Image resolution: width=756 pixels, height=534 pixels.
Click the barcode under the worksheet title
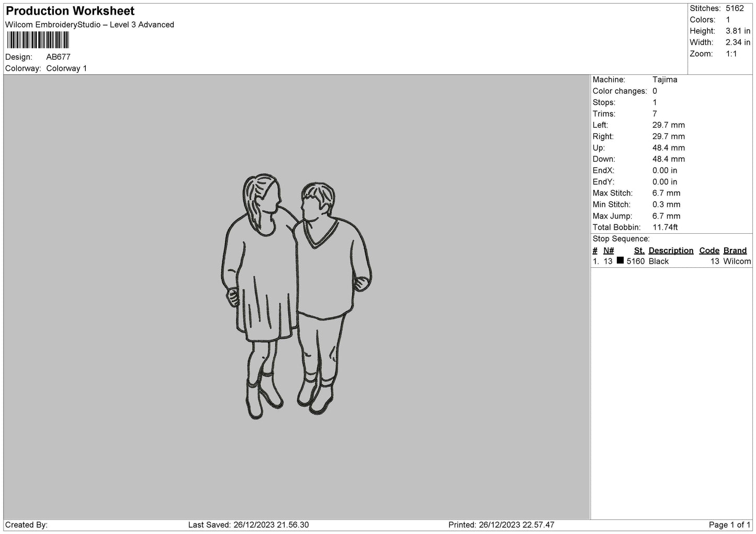pos(38,40)
